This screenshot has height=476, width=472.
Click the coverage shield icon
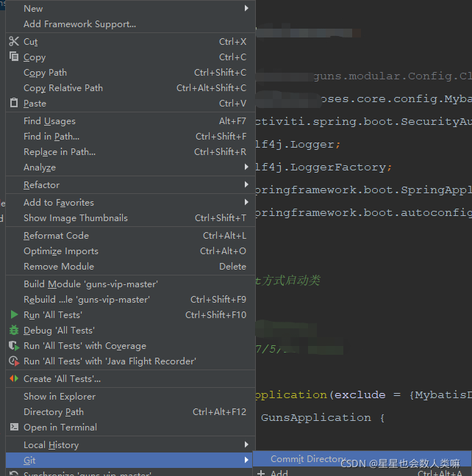click(x=14, y=345)
